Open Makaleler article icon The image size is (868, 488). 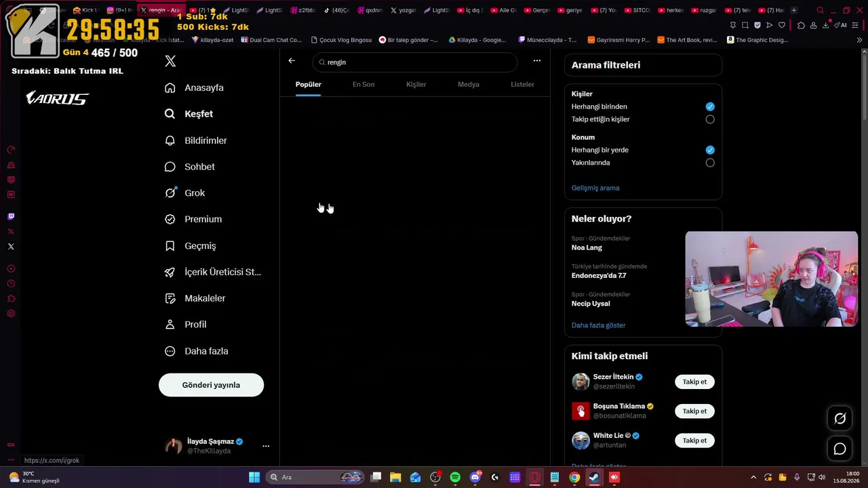click(x=170, y=298)
